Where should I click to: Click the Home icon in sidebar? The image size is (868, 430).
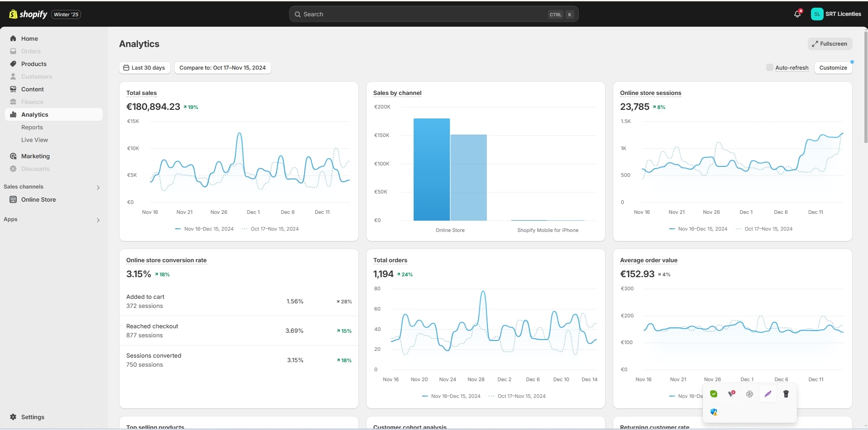click(x=13, y=38)
